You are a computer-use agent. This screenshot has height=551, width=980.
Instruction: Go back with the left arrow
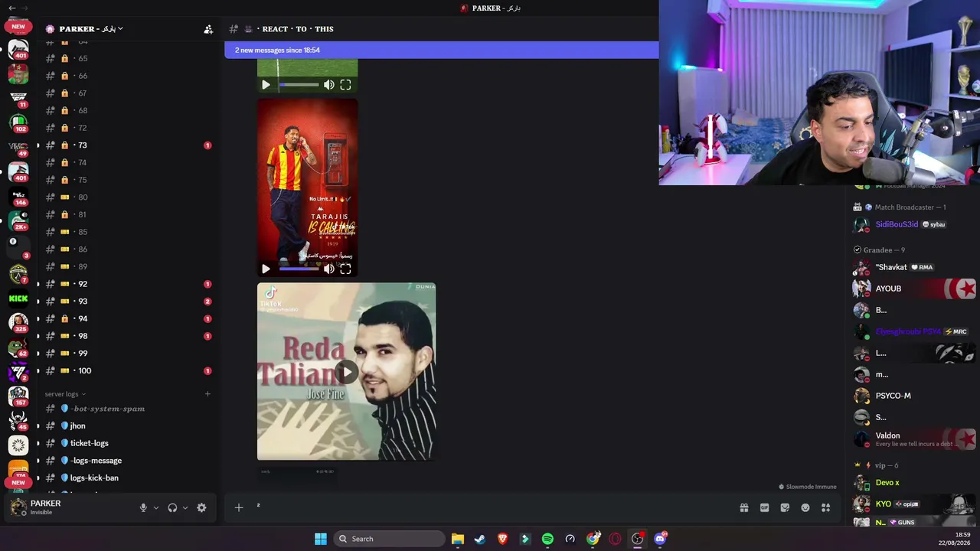tap(11, 8)
